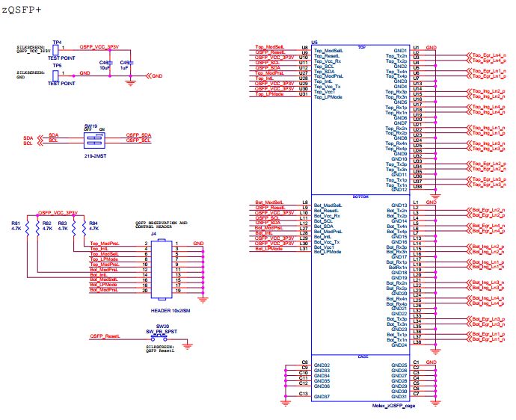Click the Top_LPMode pin name inside U5
This screenshot has width=516, height=420.
pyautogui.click(x=328, y=94)
